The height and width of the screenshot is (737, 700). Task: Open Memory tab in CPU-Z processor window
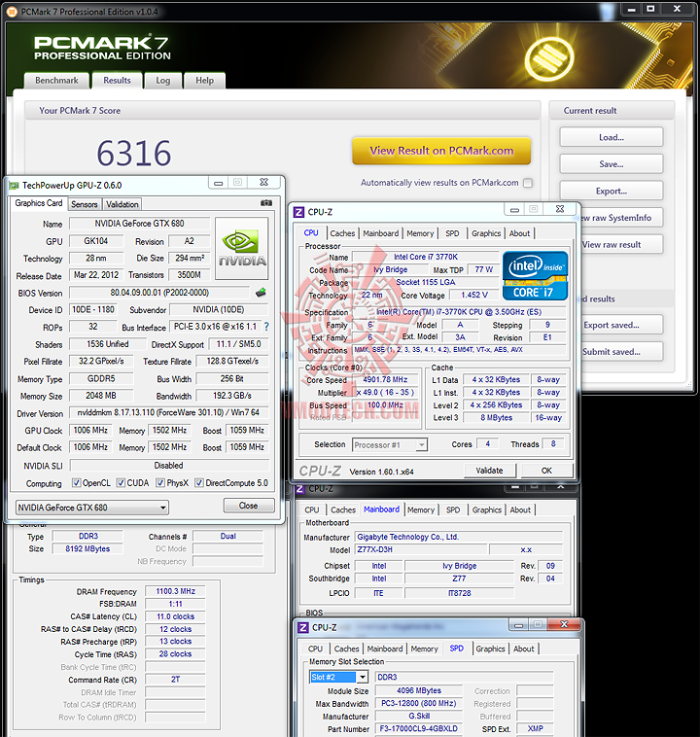tap(420, 233)
